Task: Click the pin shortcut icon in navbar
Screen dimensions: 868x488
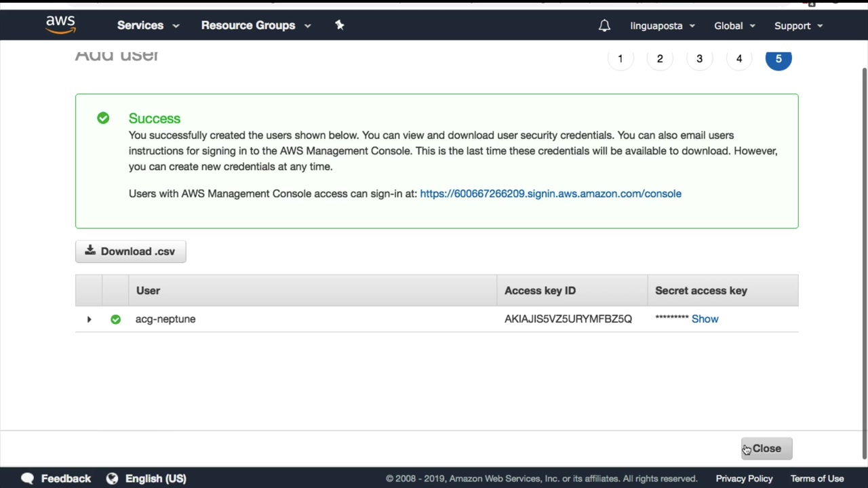Action: click(340, 25)
